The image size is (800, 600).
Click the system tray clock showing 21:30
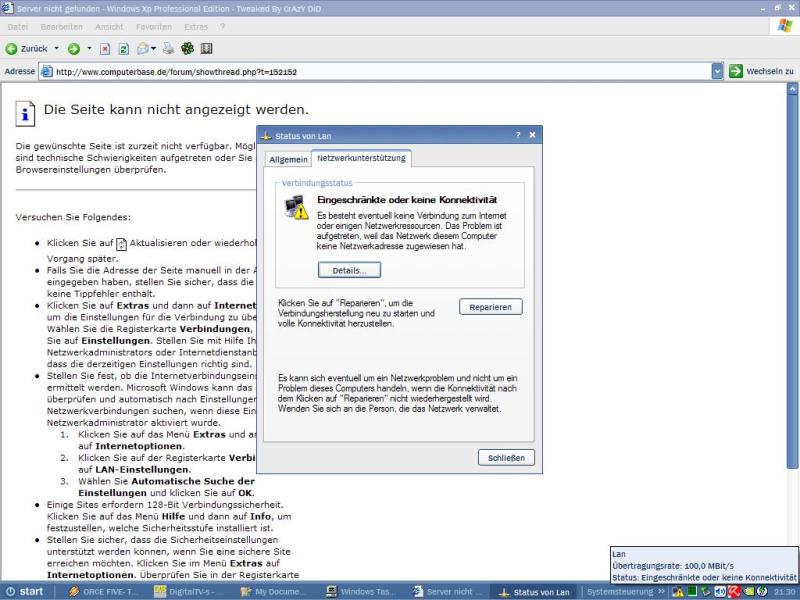point(784,592)
